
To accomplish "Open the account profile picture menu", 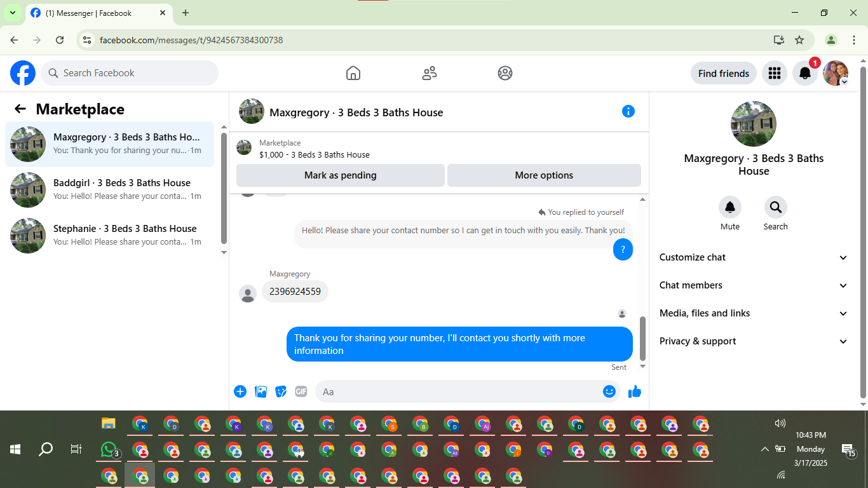I will click(836, 73).
